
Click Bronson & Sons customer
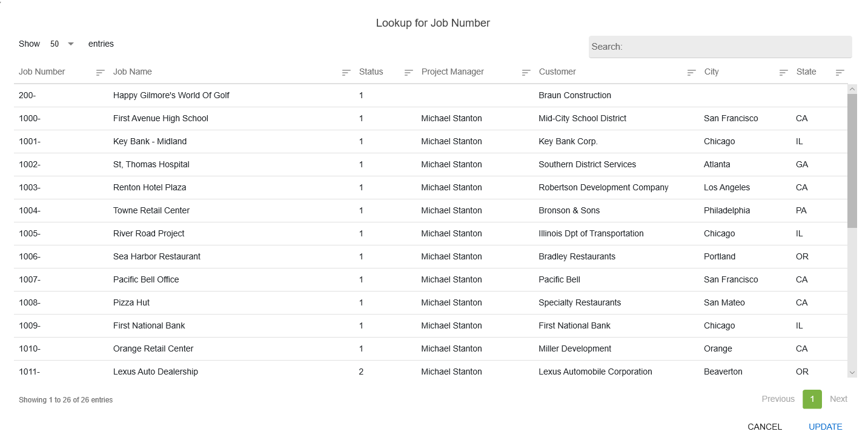click(x=569, y=210)
